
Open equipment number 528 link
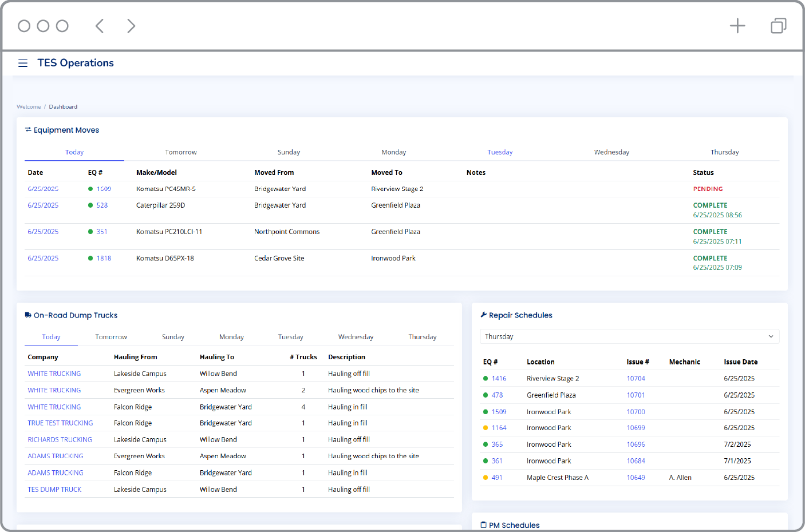tap(102, 205)
